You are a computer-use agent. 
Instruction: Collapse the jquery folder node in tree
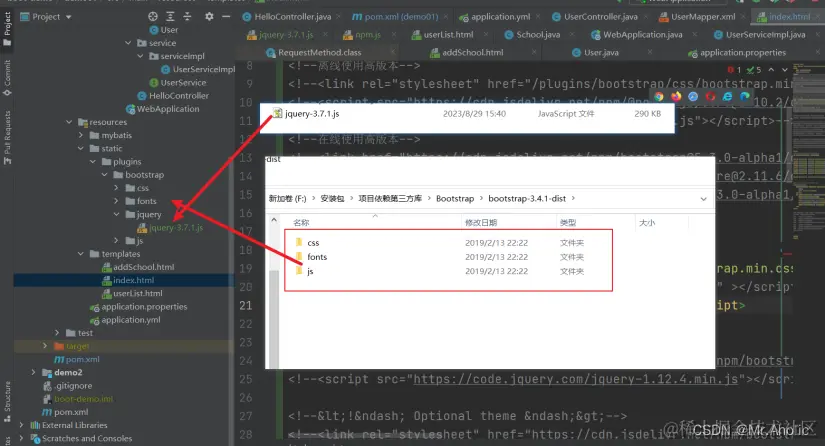point(116,214)
